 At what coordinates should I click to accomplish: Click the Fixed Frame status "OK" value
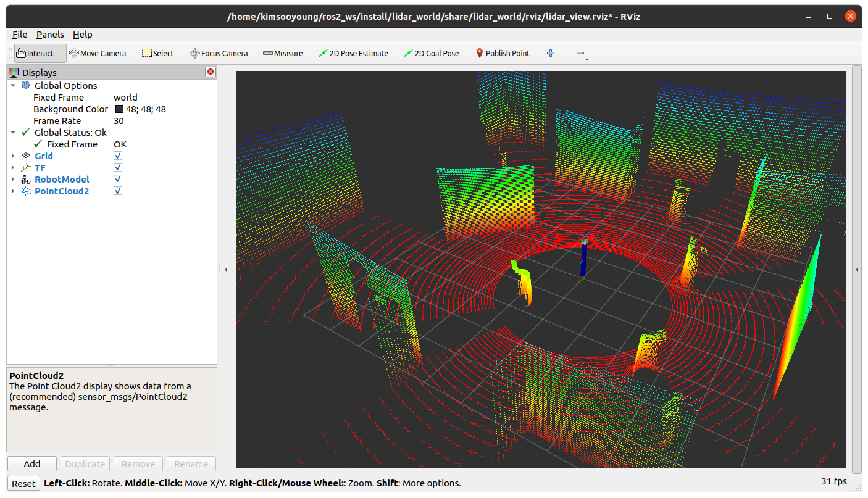coord(120,144)
